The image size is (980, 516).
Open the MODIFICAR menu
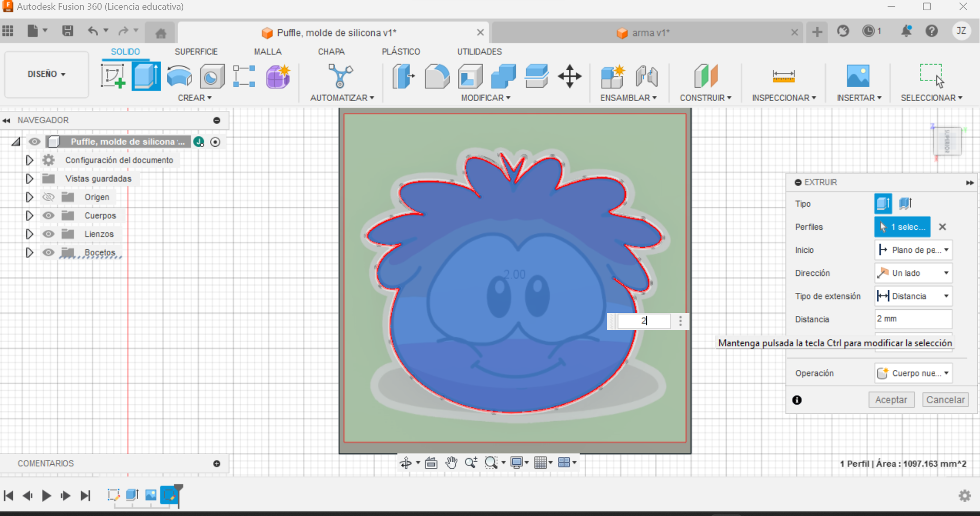pyautogui.click(x=486, y=97)
